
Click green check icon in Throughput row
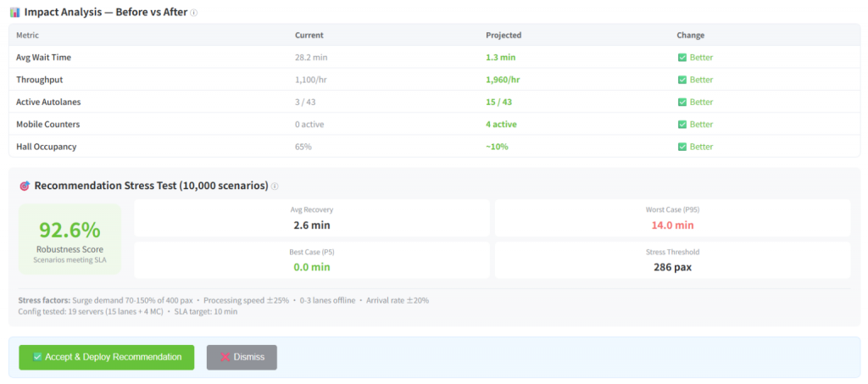pyautogui.click(x=682, y=80)
